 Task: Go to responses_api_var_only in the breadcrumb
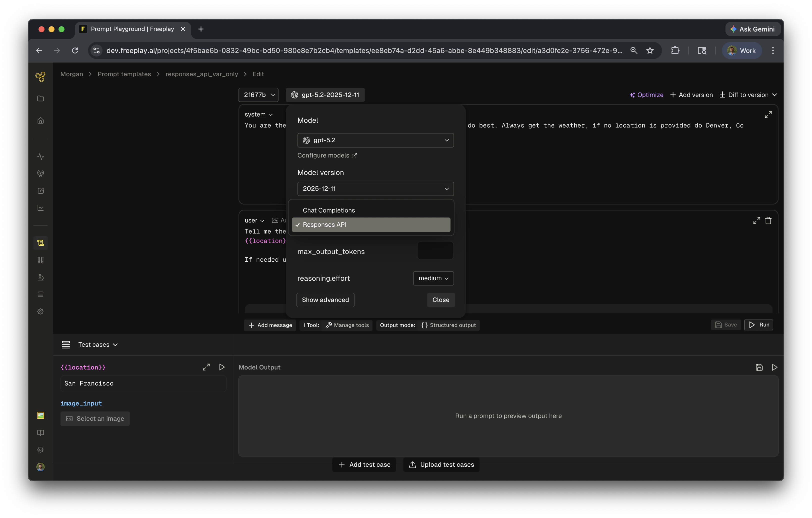click(x=202, y=74)
